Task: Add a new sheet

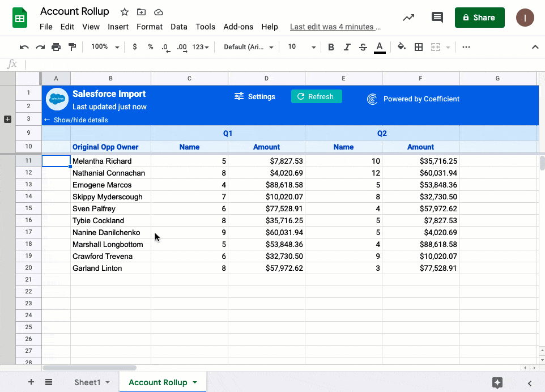Action: click(31, 382)
